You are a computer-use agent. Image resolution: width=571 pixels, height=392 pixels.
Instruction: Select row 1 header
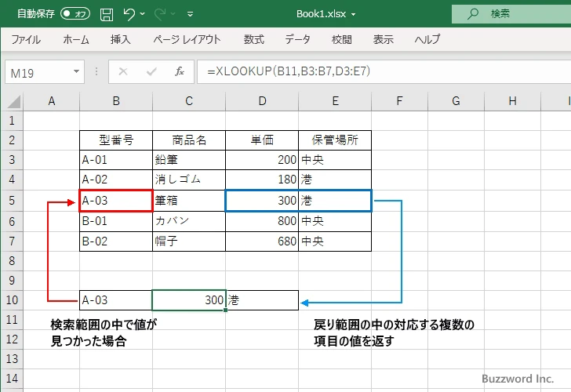(x=12, y=121)
